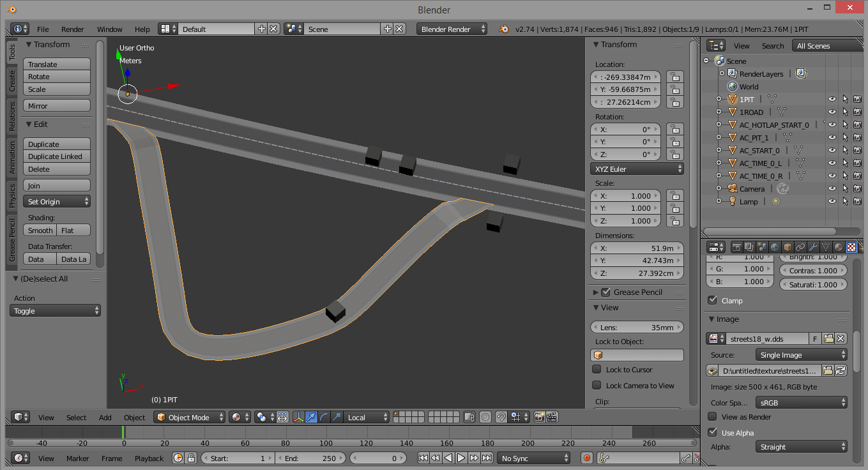This screenshot has height=470, width=868.
Task: Open the Render properties tab (camera icon)
Action: [x=736, y=247]
